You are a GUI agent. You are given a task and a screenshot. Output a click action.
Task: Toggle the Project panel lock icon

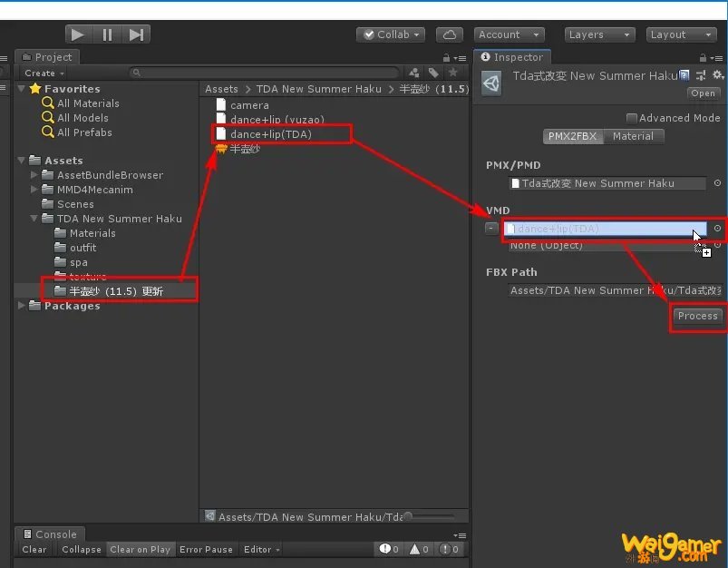pyautogui.click(x=446, y=58)
